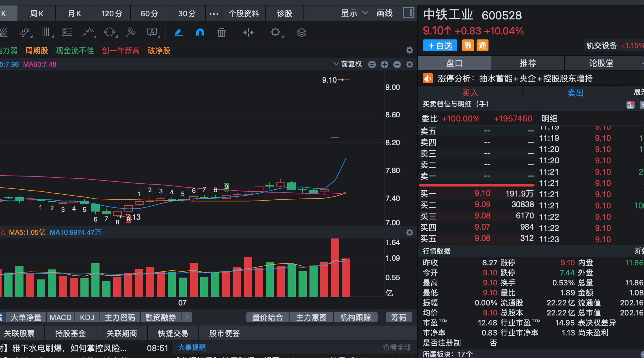Open the 盘口 order book tab

pos(454,63)
